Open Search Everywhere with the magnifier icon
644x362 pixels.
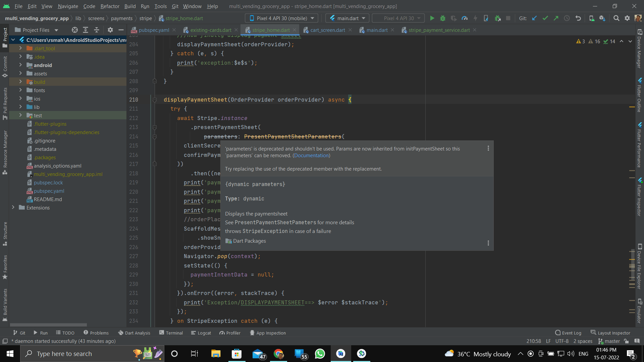[616, 18]
